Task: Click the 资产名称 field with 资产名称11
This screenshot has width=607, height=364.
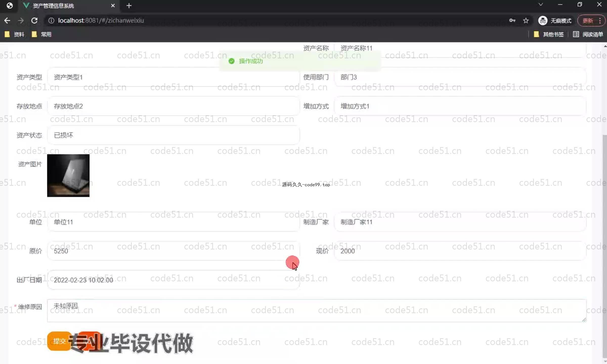Action: 460,50
